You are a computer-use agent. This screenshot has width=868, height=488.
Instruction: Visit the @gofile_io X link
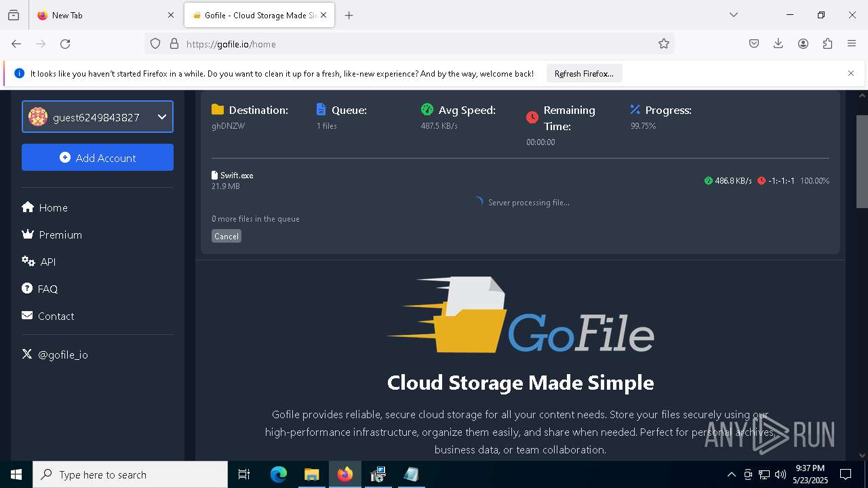click(55, 354)
